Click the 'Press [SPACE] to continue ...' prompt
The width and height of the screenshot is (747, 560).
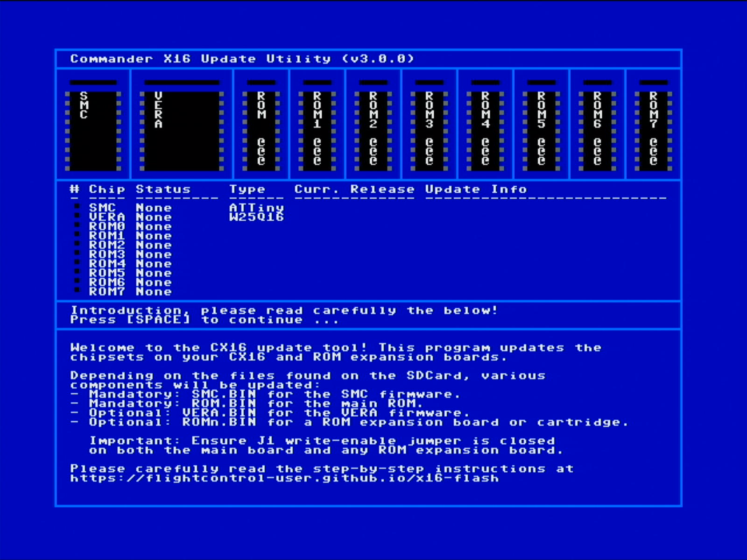point(204,320)
